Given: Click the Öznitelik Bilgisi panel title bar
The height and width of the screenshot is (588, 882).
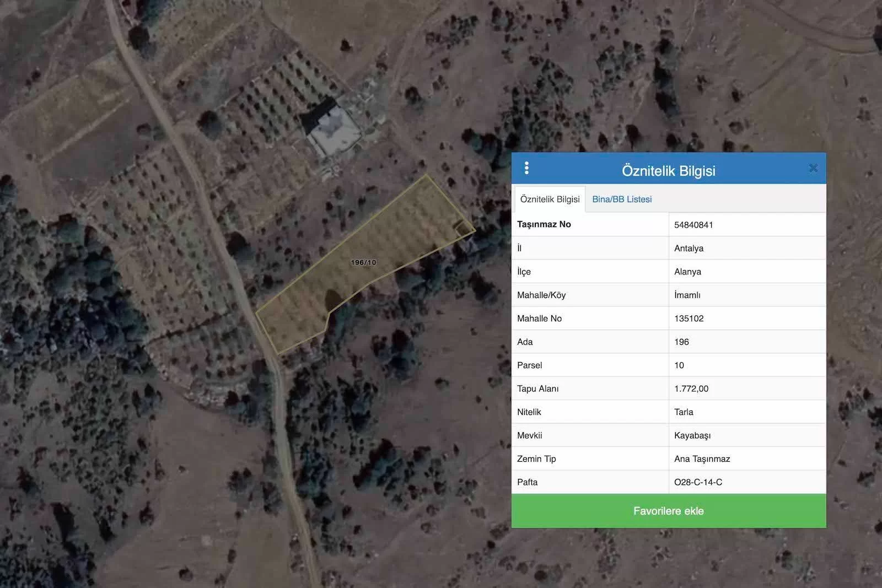Looking at the screenshot, I should tap(668, 170).
